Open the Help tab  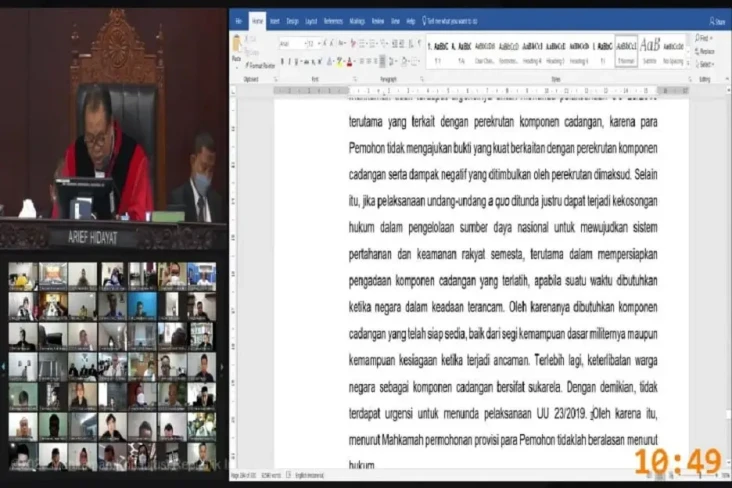coord(410,21)
